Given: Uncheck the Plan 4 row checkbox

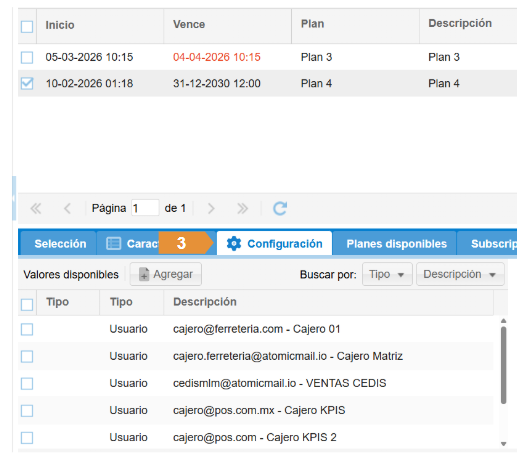Looking at the screenshot, I should [27, 83].
